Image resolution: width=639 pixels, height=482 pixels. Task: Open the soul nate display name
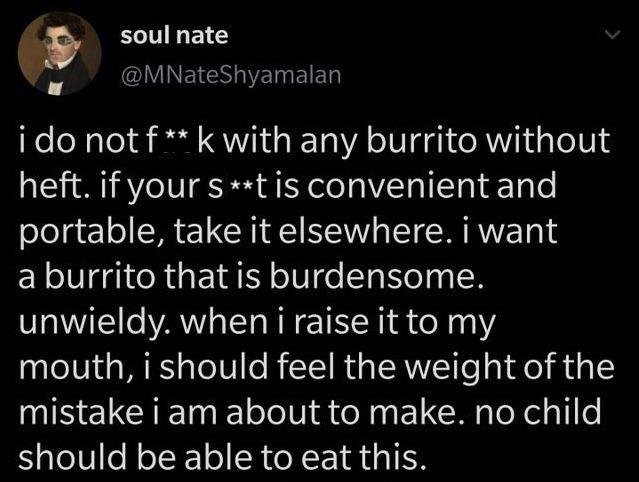(x=174, y=35)
